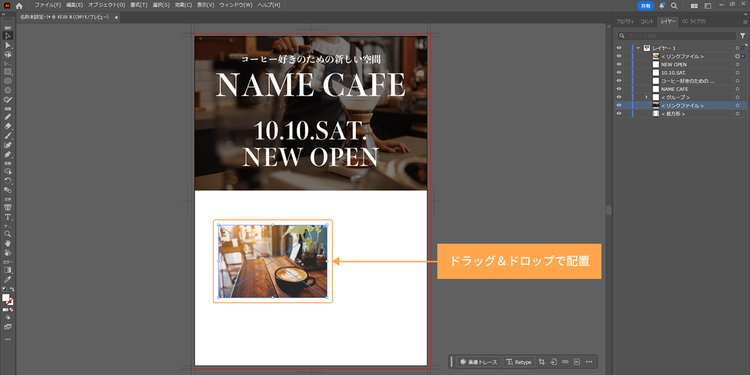Click the 画像トレース button
The width and height of the screenshot is (750, 375).
point(479,362)
